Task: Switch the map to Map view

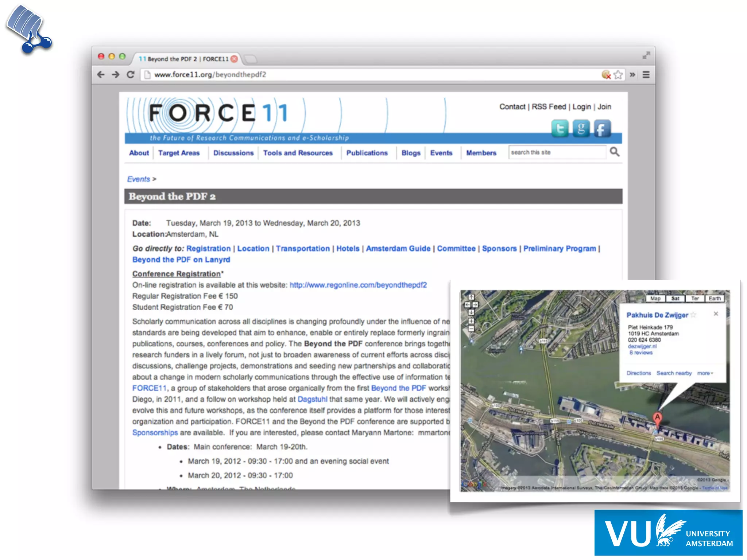Action: [655, 299]
